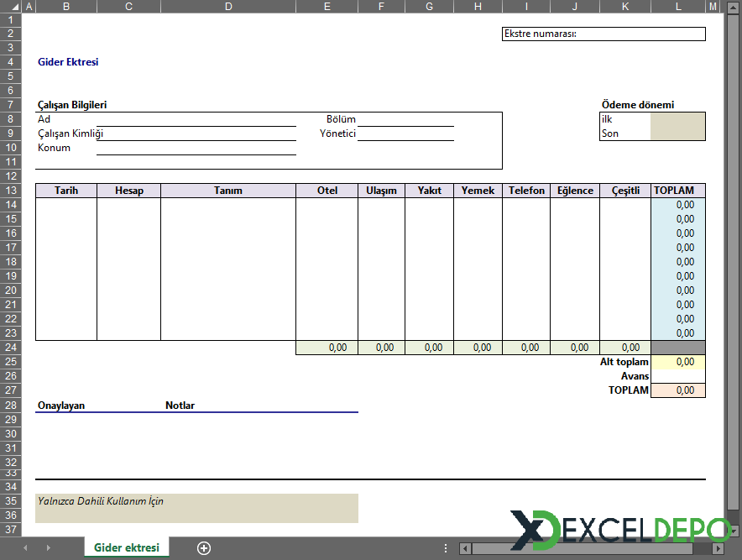Click the horizontal scrollbar thumb
This screenshot has width=742, height=560.
pos(588,548)
